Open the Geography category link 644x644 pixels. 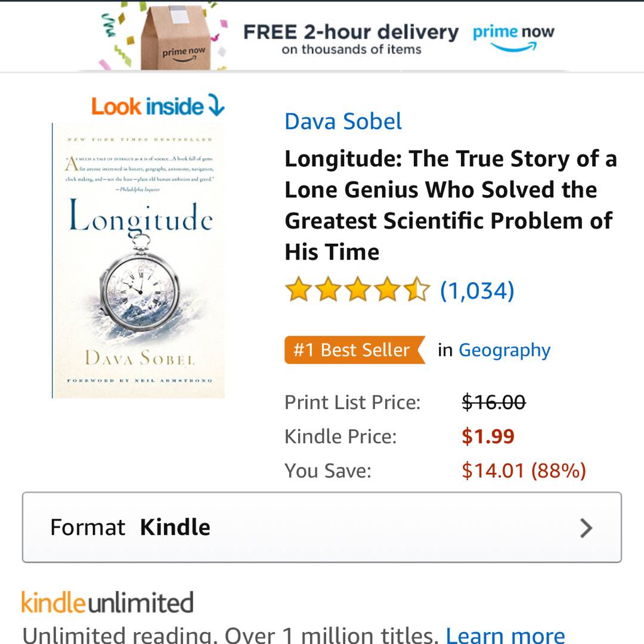coord(504,351)
